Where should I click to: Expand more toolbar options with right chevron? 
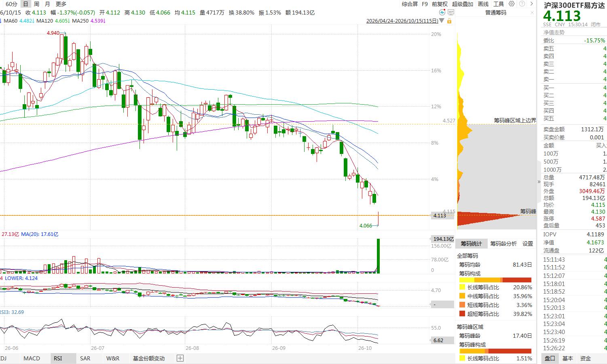coord(532,4)
